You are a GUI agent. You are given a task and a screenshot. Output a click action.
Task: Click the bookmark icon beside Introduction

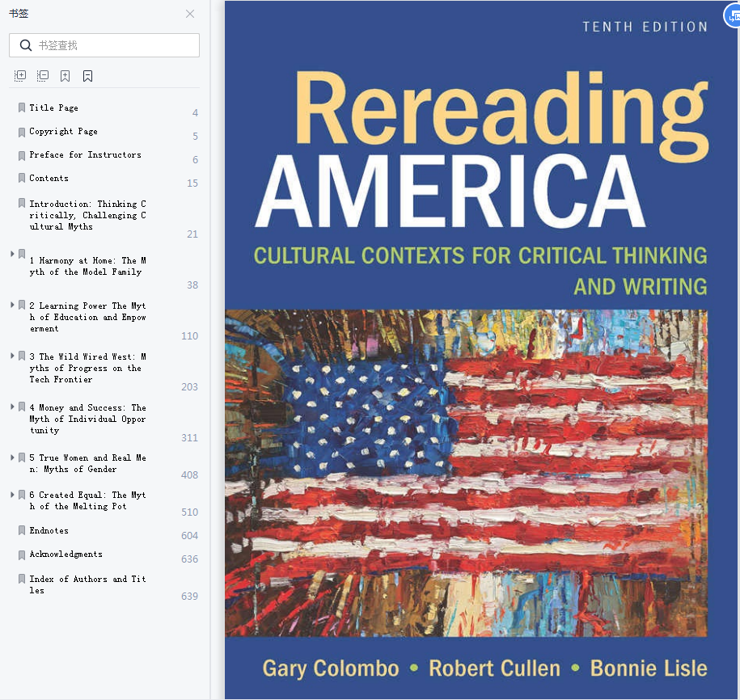22,203
